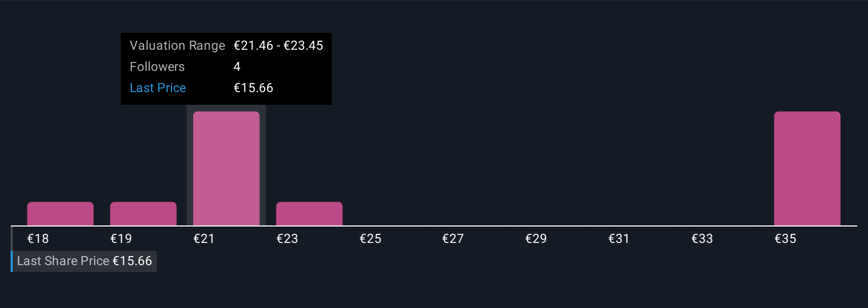Select the €15.66 value in tooltip

254,88
